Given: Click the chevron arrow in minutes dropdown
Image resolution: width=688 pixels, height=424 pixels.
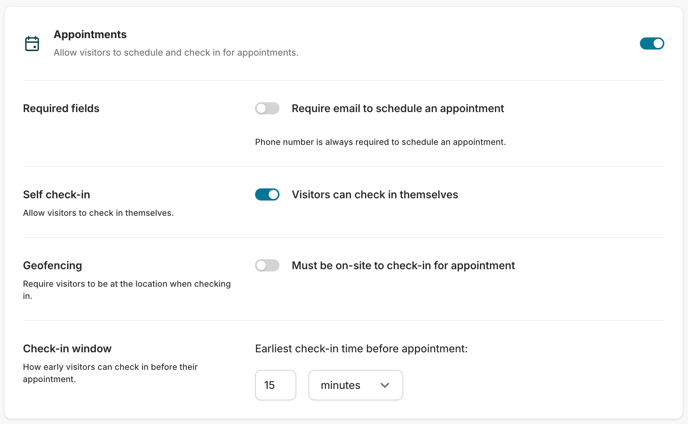Looking at the screenshot, I should pos(385,386).
